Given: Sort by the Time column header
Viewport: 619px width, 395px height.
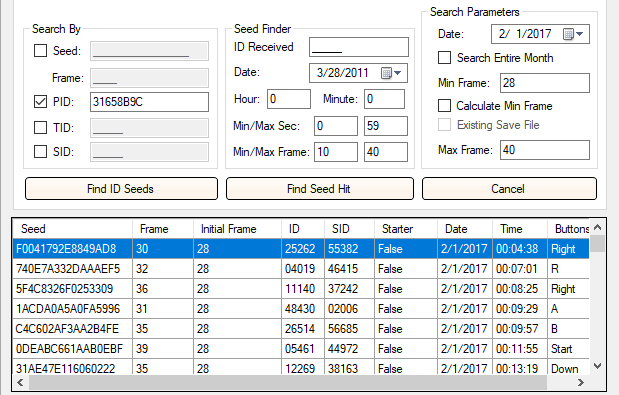Looking at the screenshot, I should click(x=520, y=229).
